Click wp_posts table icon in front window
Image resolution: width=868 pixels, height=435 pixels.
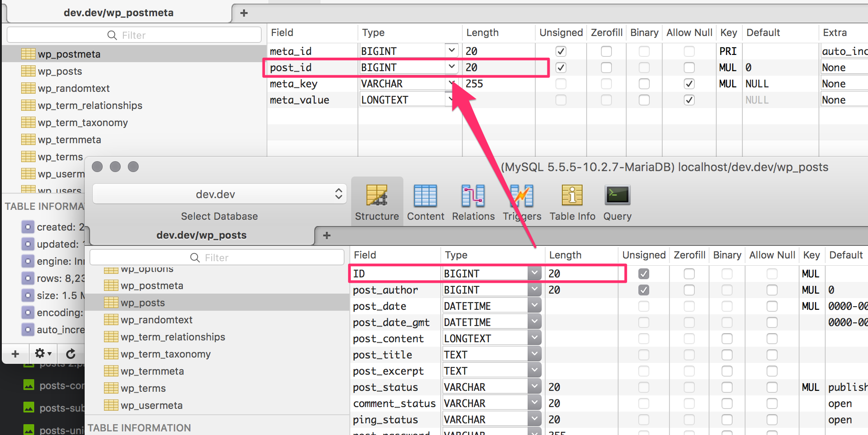tap(111, 303)
